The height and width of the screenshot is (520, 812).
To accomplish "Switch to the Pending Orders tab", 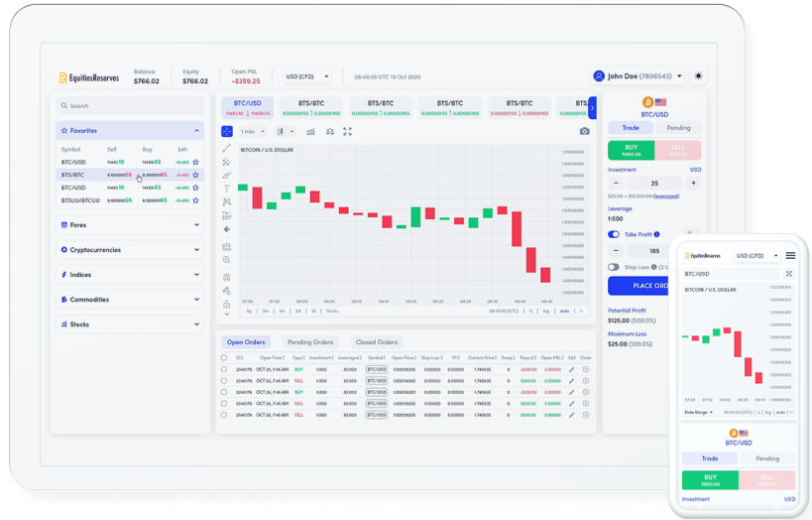I will pos(310,342).
